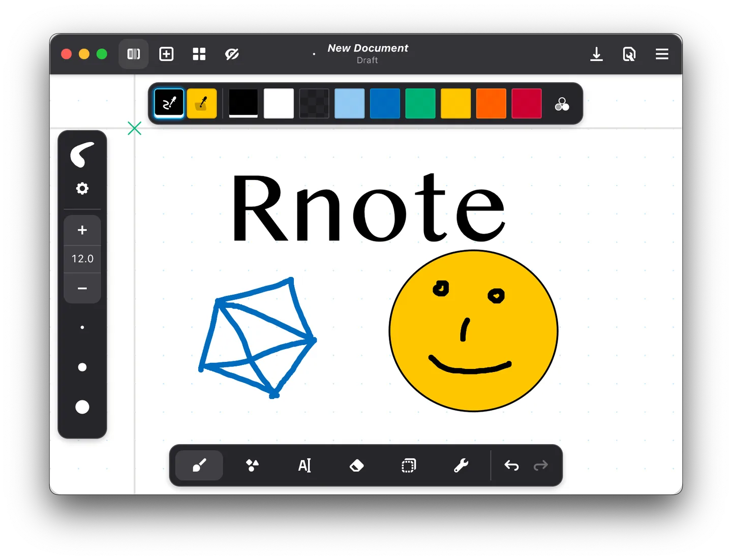Pick the light blue color swatch
Viewport: 732px width, 560px height.
coord(350,103)
